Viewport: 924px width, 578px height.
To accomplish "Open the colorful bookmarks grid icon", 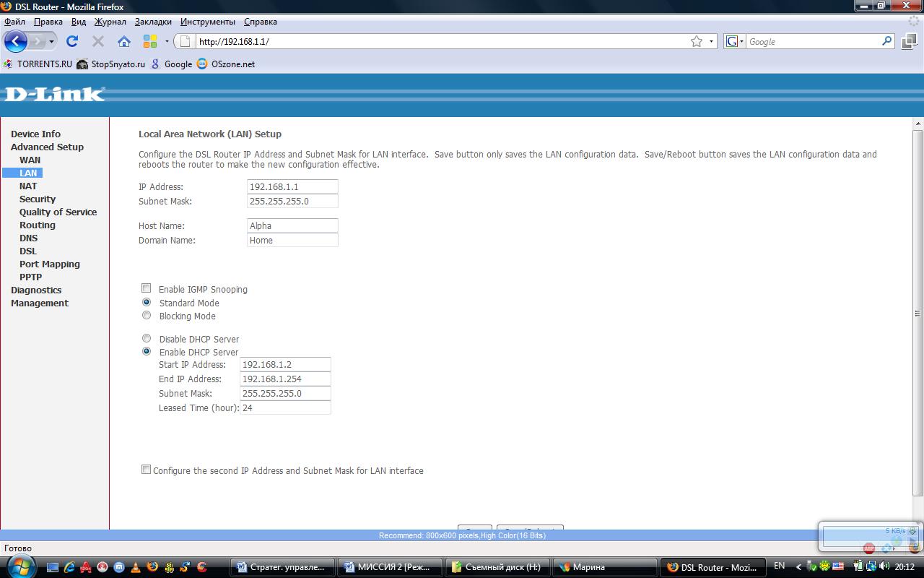I will (x=150, y=41).
